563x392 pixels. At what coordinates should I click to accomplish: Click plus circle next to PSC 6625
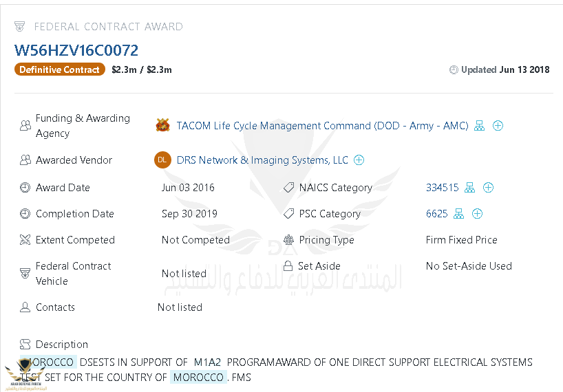click(477, 213)
